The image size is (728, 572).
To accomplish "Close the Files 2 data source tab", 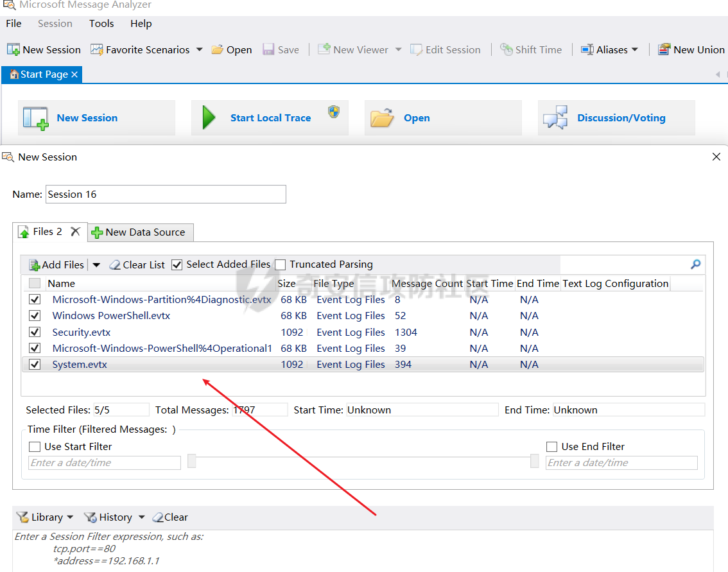I will point(75,232).
